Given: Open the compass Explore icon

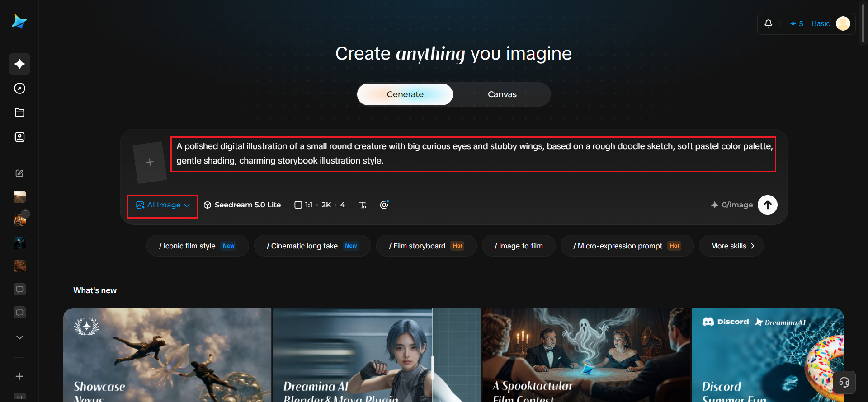Looking at the screenshot, I should pos(19,88).
